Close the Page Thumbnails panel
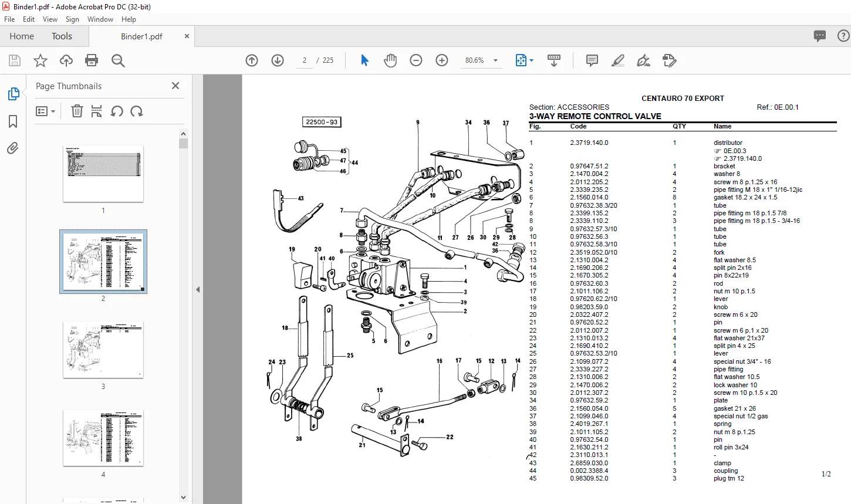Viewport: 851px width, 504px height. click(x=175, y=86)
